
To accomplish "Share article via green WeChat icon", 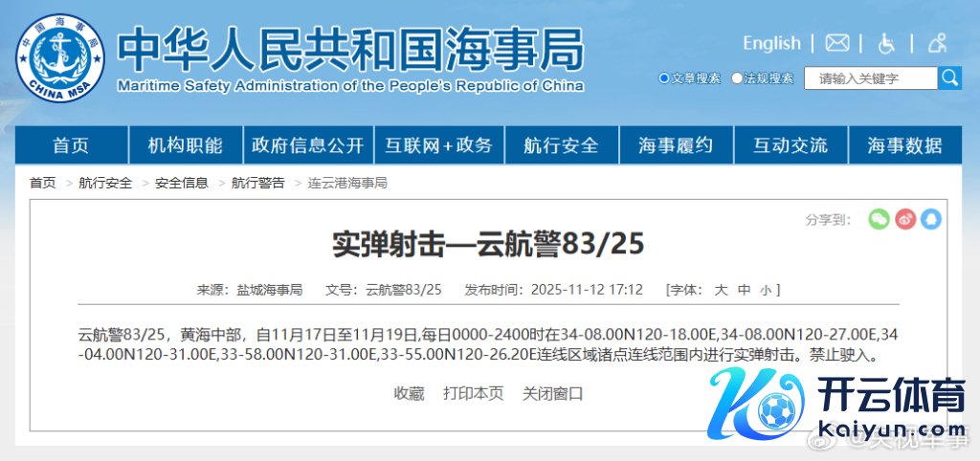I will [x=879, y=219].
